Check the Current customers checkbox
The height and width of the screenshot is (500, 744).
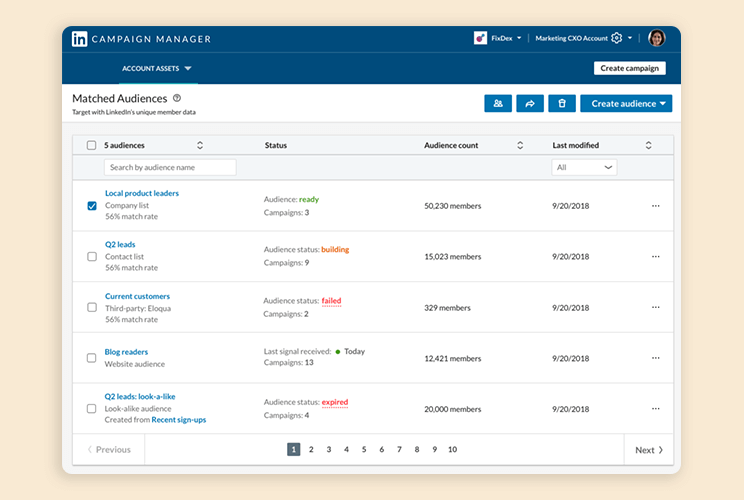(x=92, y=307)
